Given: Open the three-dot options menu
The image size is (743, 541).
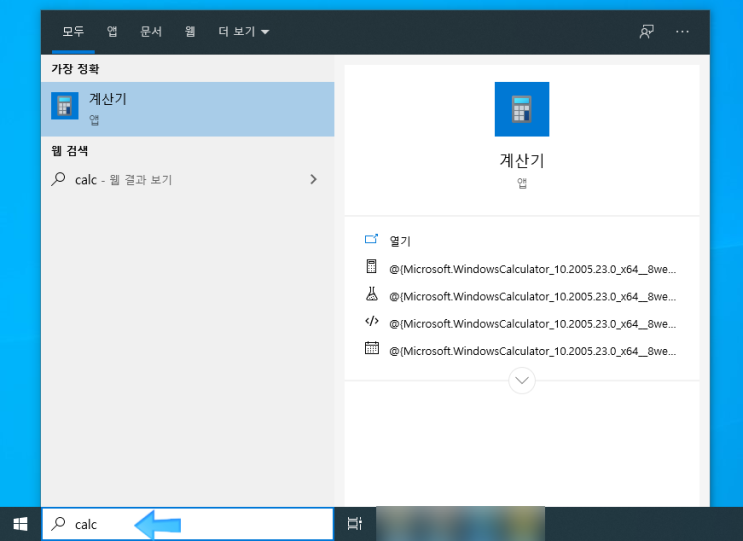Looking at the screenshot, I should tap(682, 32).
